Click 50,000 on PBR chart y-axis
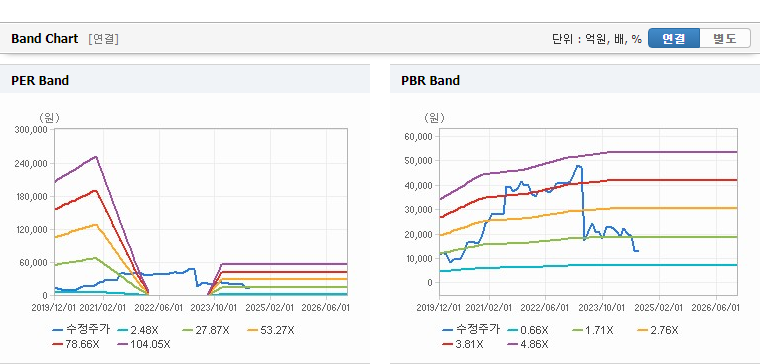The width and height of the screenshot is (760, 364). click(418, 160)
